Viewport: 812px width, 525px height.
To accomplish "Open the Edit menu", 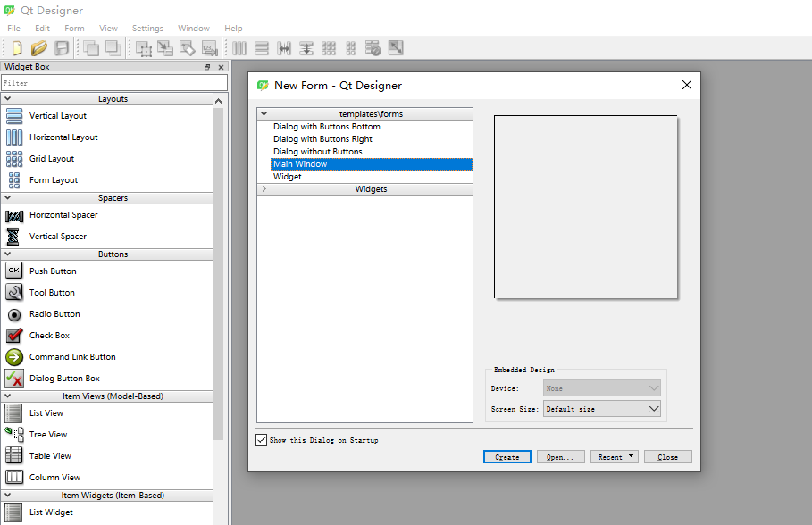I will pyautogui.click(x=43, y=29).
